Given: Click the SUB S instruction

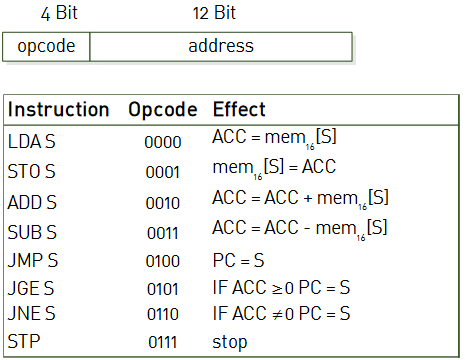Looking at the screenshot, I should [32, 232].
